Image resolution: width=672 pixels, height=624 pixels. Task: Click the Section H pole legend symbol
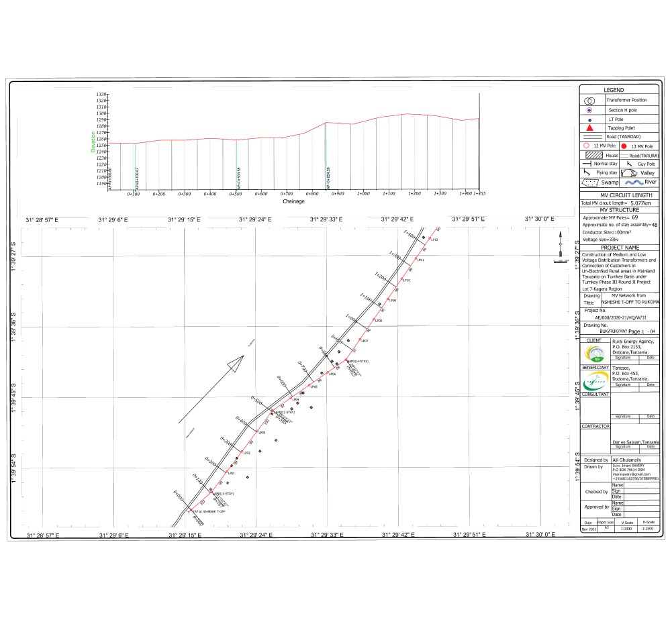pyautogui.click(x=589, y=109)
